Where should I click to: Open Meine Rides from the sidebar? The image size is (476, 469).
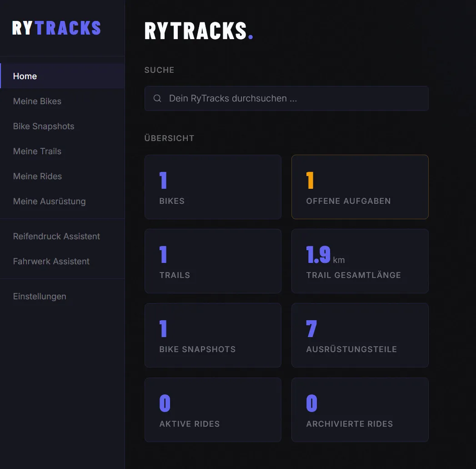tap(37, 176)
